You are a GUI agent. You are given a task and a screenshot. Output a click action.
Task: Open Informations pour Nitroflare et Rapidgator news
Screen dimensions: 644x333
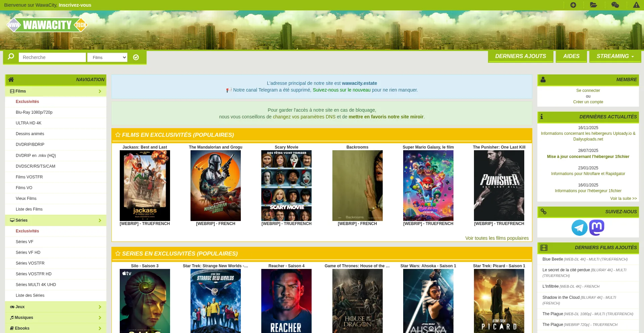tap(588, 174)
